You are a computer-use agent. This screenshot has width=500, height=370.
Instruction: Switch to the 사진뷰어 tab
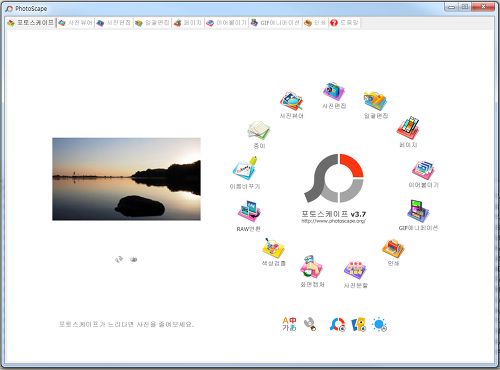point(75,23)
